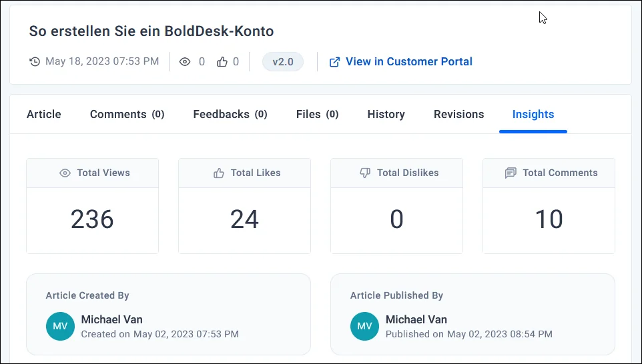
Task: Click the v2.0 version badge
Action: [x=283, y=62]
